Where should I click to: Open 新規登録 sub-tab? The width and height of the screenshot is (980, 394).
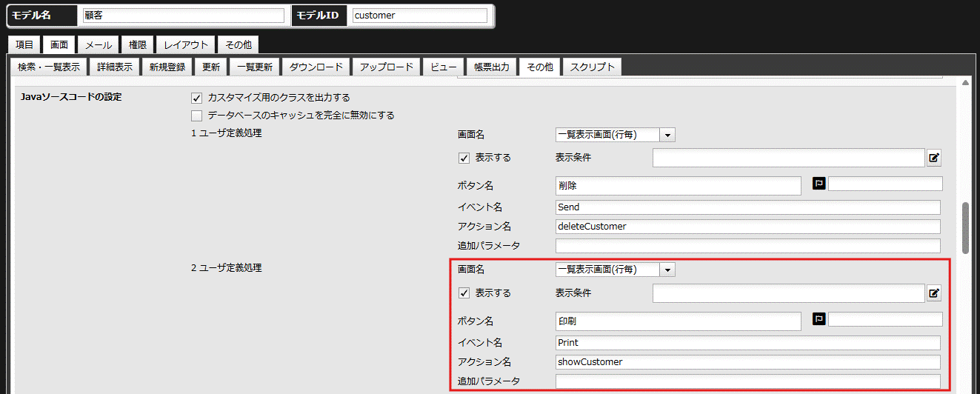coord(167,67)
